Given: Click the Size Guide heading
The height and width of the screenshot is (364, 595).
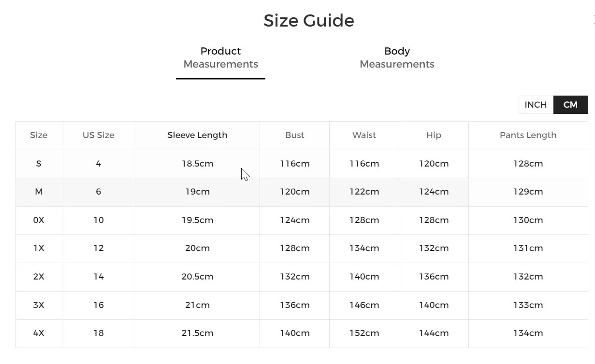Looking at the screenshot, I should [308, 21].
